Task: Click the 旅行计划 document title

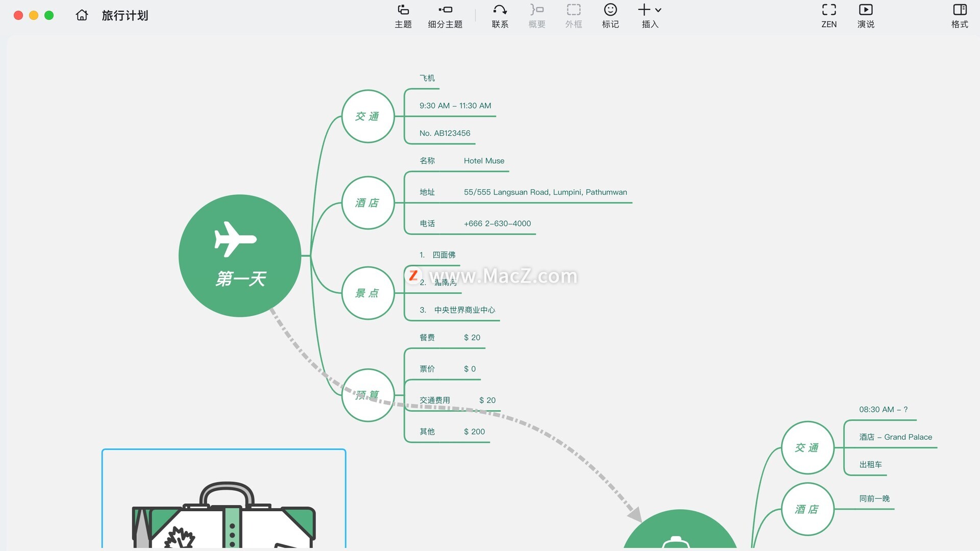Action: coord(125,15)
